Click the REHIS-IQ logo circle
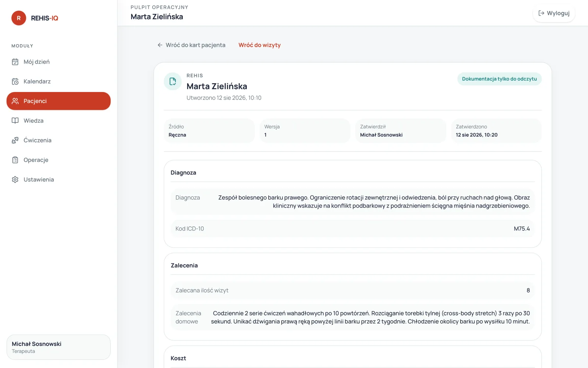This screenshot has height=368, width=588. [19, 18]
